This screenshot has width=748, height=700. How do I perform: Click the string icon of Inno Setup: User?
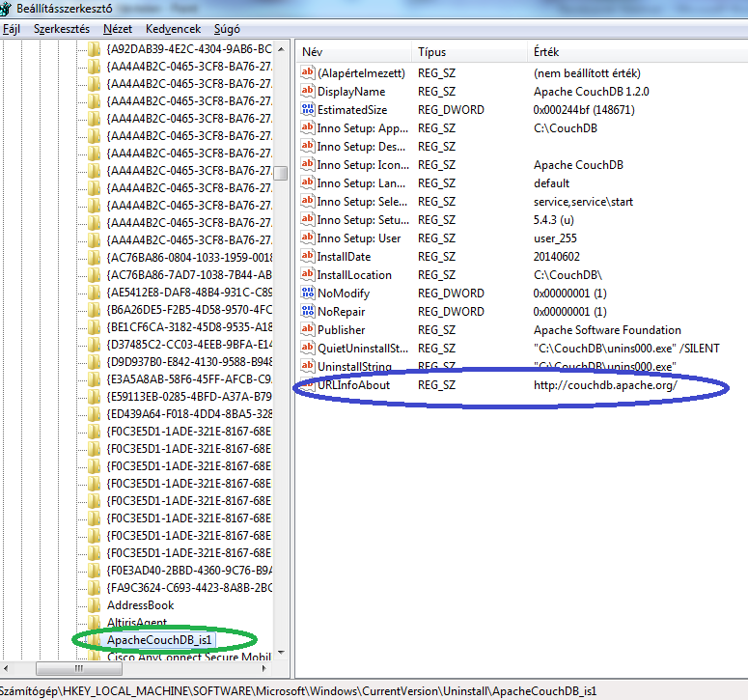tap(307, 238)
